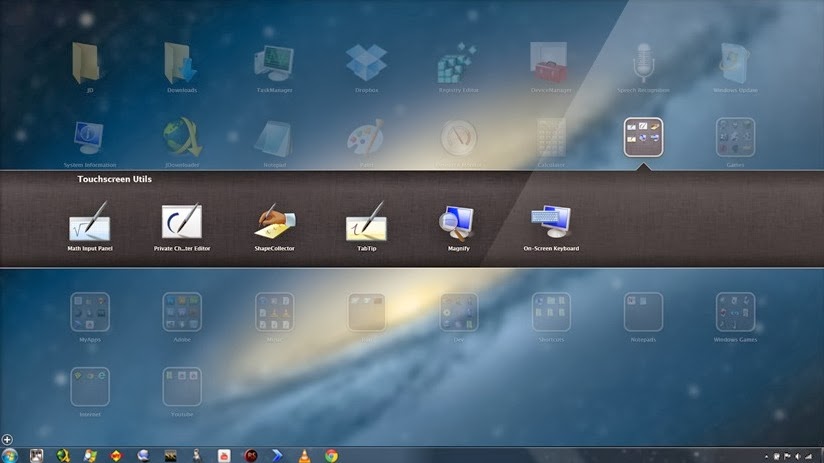Click the Touchscreen Utils folder title
Screen dimensions: 824x463
115,179
